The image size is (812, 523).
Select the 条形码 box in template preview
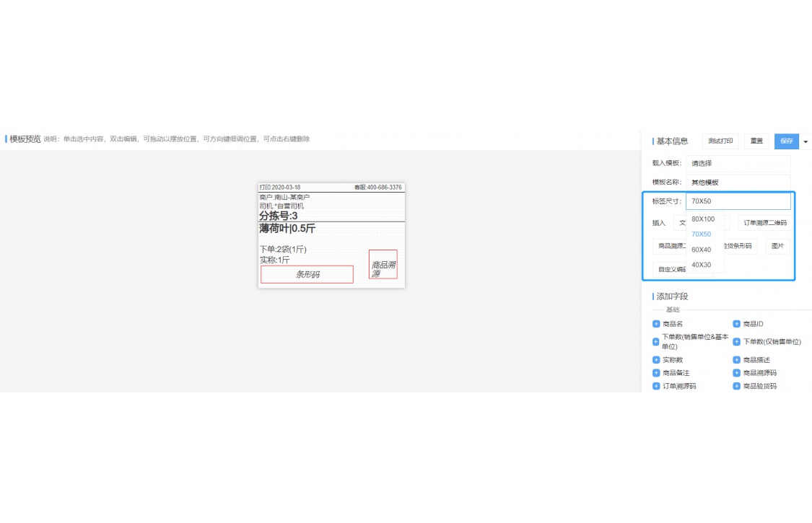click(307, 274)
